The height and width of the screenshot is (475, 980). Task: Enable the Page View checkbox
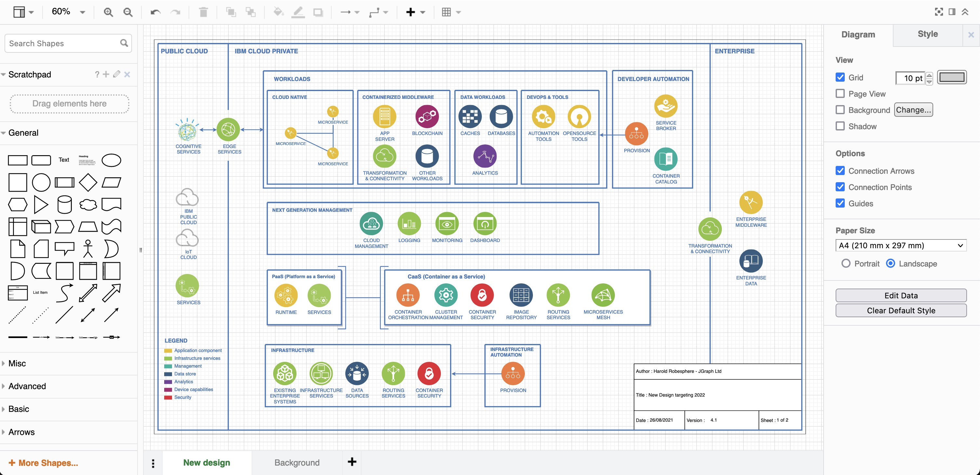click(840, 93)
